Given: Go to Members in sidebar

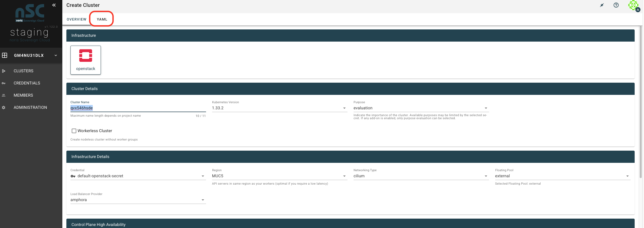Looking at the screenshot, I should (x=23, y=95).
